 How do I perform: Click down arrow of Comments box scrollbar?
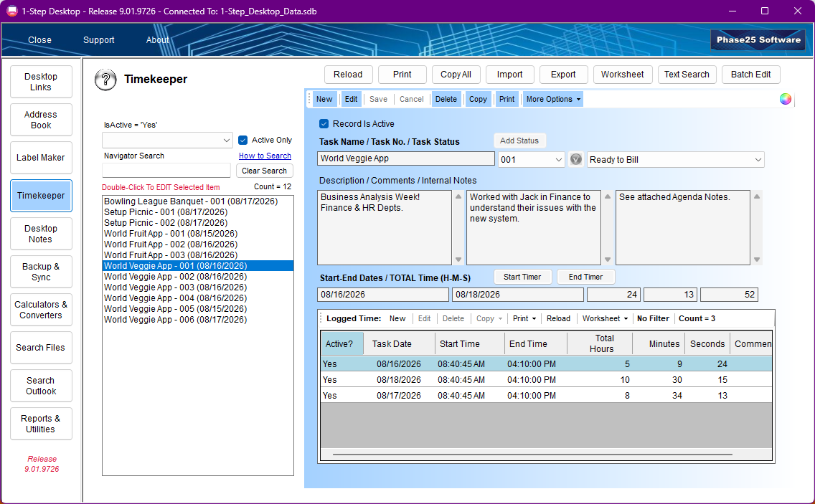pos(607,260)
